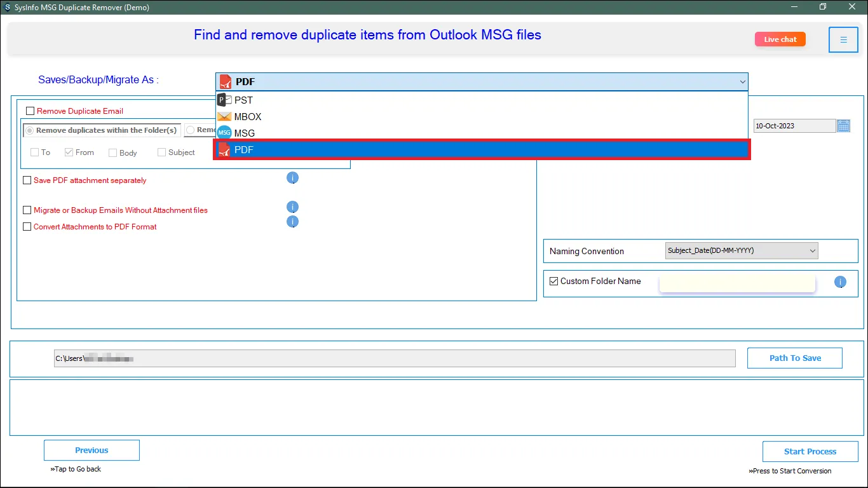Collapse the Saves/Backup/Migrate As dropdown
The image size is (868, 488).
click(742, 81)
